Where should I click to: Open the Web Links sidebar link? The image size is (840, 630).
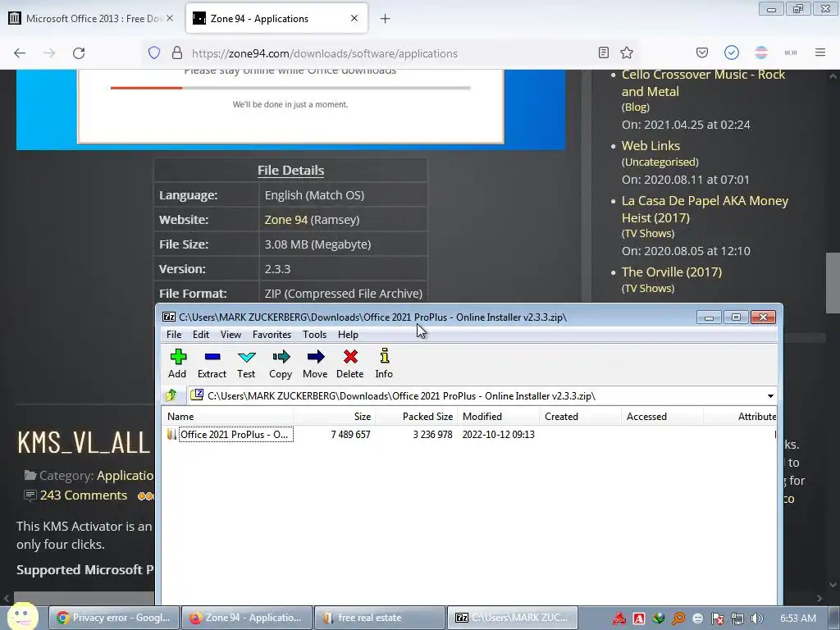point(651,146)
